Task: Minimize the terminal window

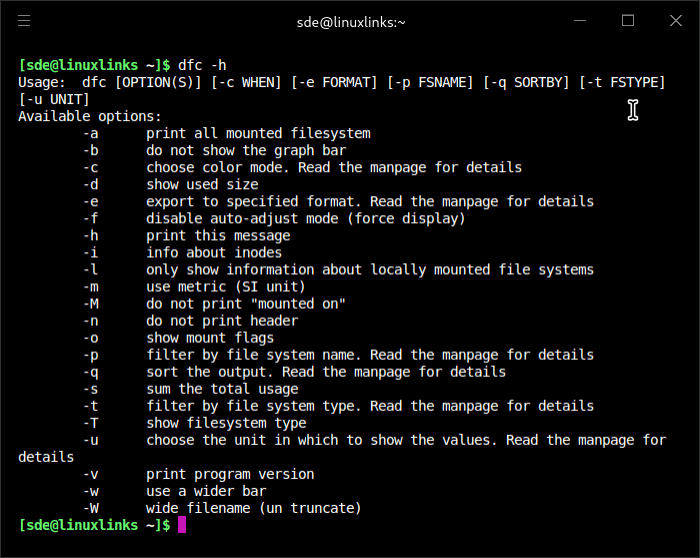Action: coord(579,21)
